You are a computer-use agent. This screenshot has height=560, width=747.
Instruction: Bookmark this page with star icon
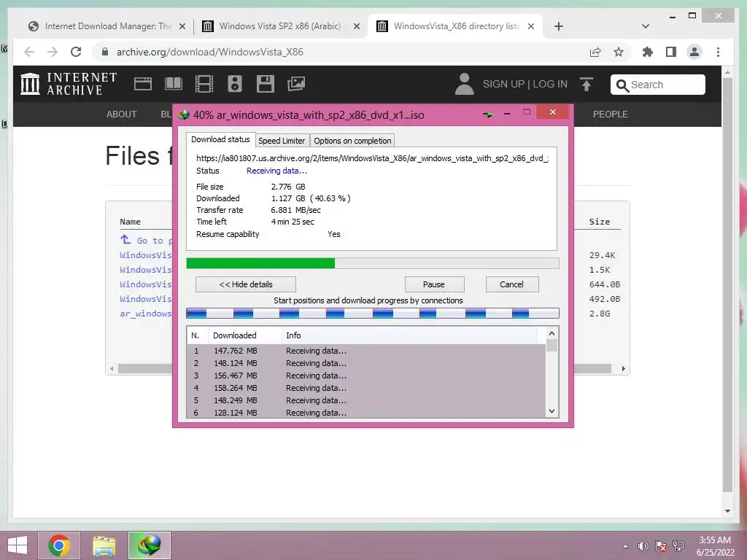(619, 52)
